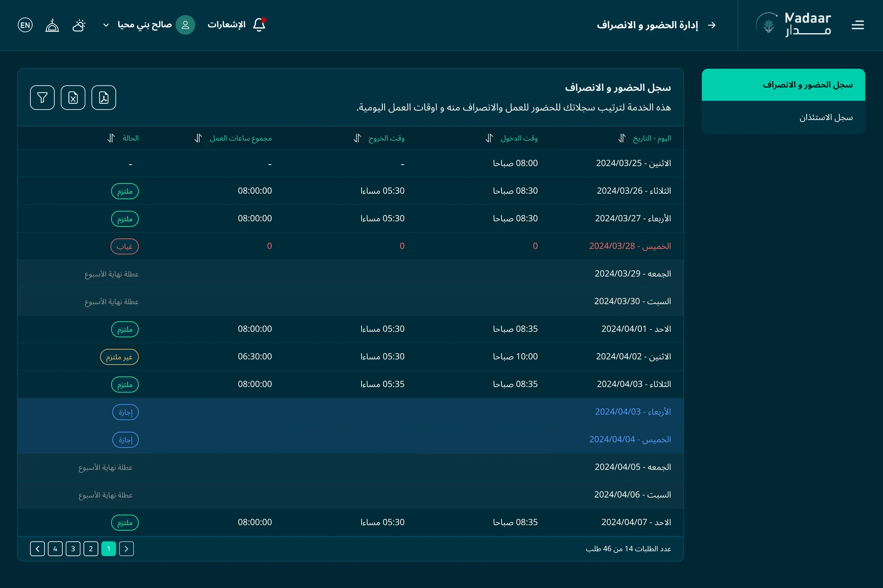Click date cell الاثنين - 2024/03/25

(x=633, y=163)
